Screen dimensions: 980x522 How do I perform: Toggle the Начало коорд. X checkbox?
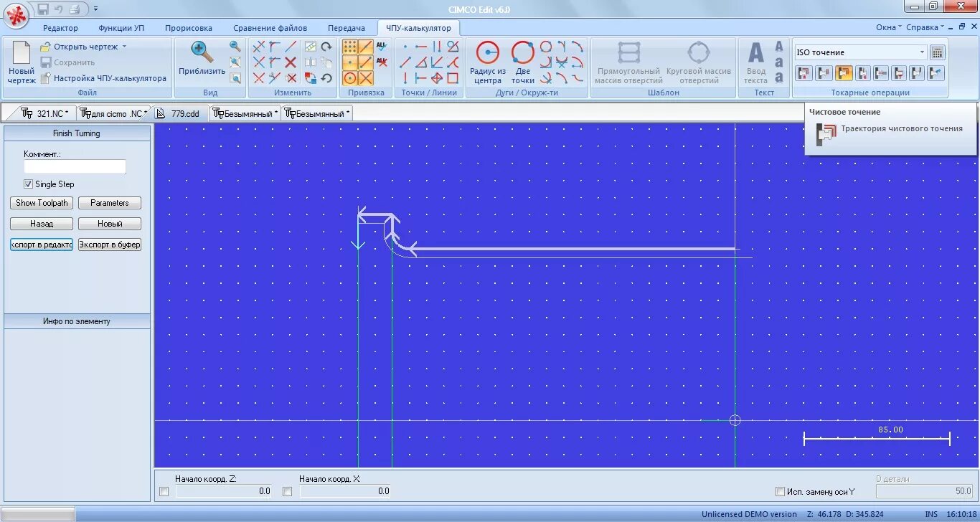click(288, 491)
